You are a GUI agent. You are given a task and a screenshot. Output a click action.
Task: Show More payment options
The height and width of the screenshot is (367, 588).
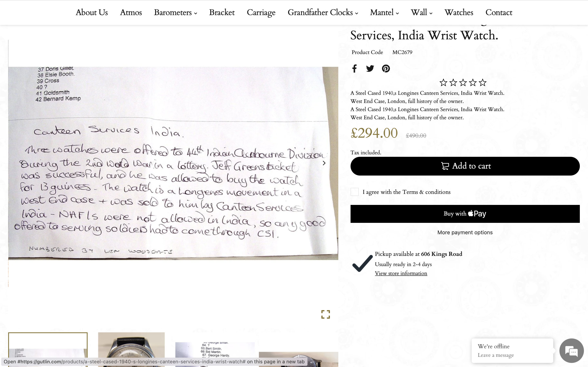465,232
